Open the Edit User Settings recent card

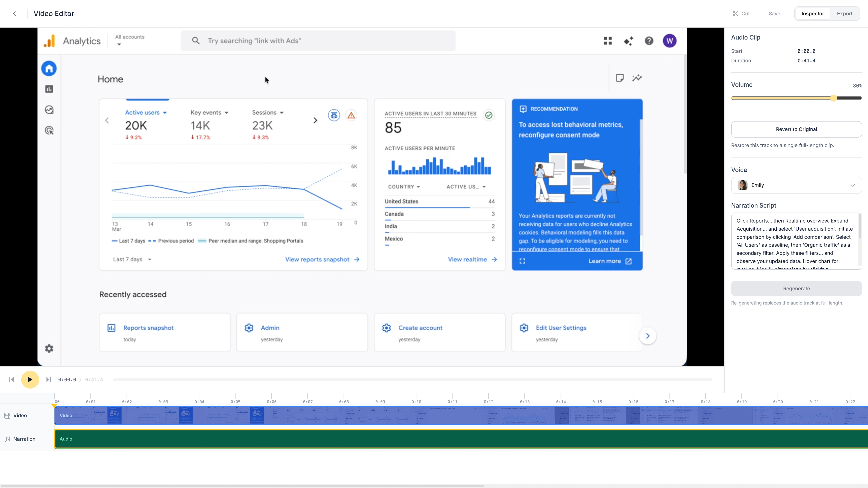pos(577,332)
